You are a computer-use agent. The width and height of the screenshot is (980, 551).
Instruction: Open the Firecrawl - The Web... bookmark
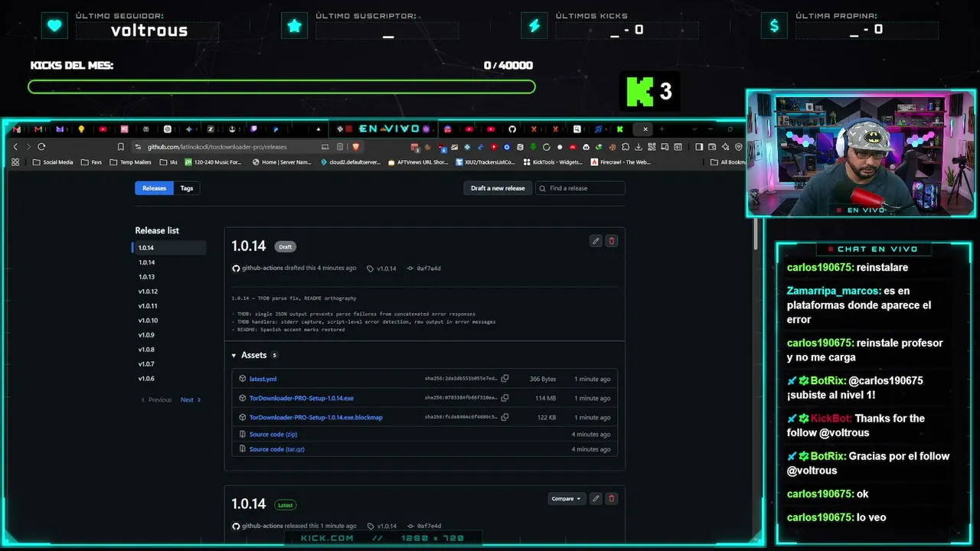621,162
